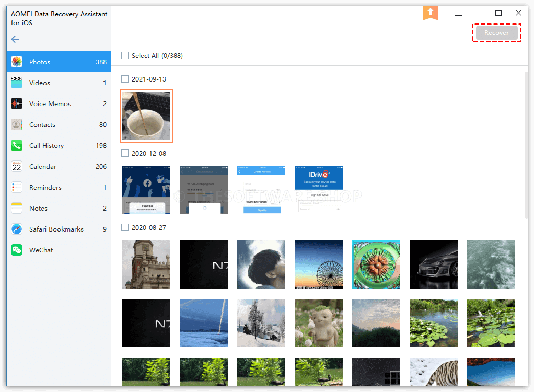Screen dimensions: 534x392
Task: Select the Create Account screenshot with Sign Up button
Action: (261, 190)
